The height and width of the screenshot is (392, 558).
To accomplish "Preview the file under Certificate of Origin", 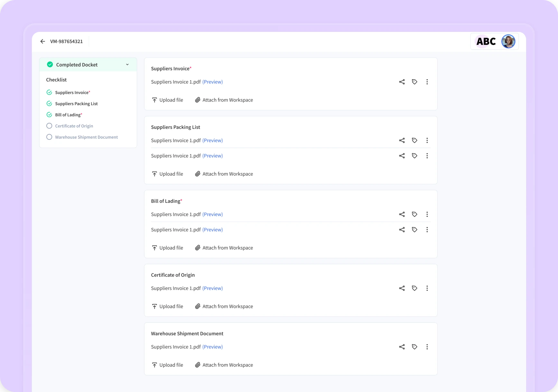I will pyautogui.click(x=212, y=288).
